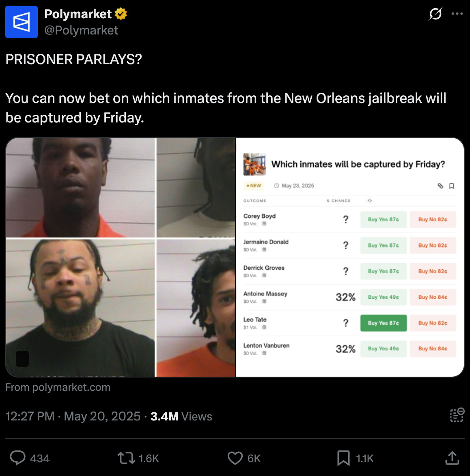The width and height of the screenshot is (470, 476).
Task: Open the market card bookmark icon
Action: pyautogui.click(x=451, y=186)
